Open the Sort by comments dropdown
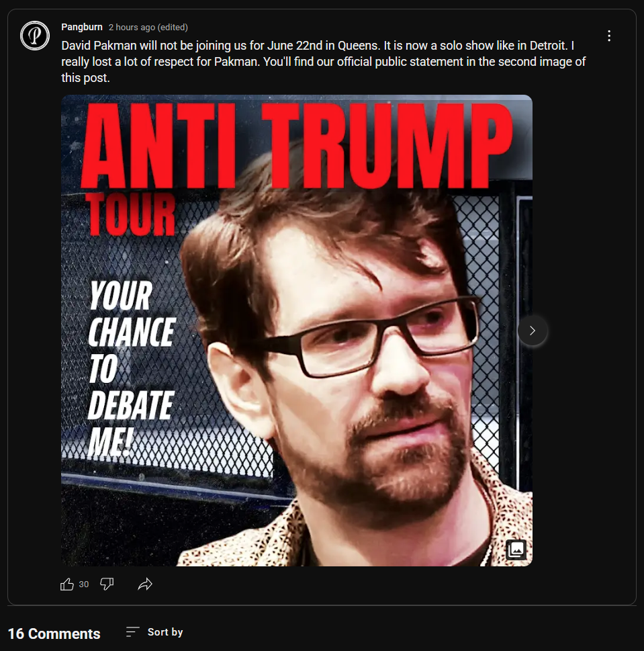The image size is (644, 651). pyautogui.click(x=154, y=632)
